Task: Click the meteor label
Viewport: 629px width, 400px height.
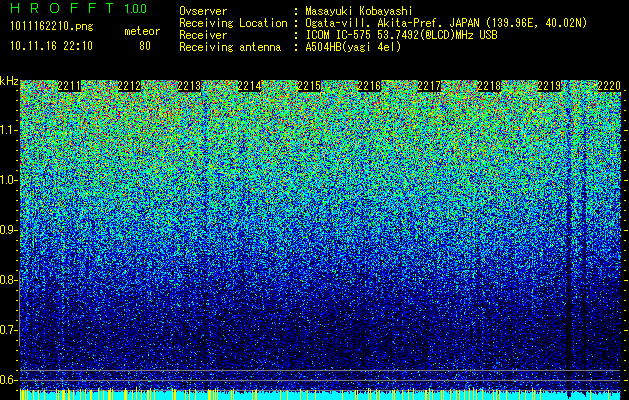Action: pos(142,31)
